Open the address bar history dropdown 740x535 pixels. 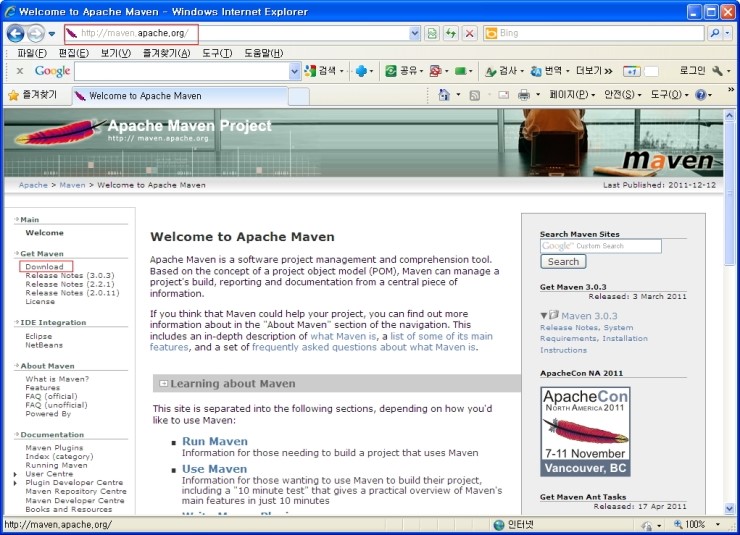(414, 33)
